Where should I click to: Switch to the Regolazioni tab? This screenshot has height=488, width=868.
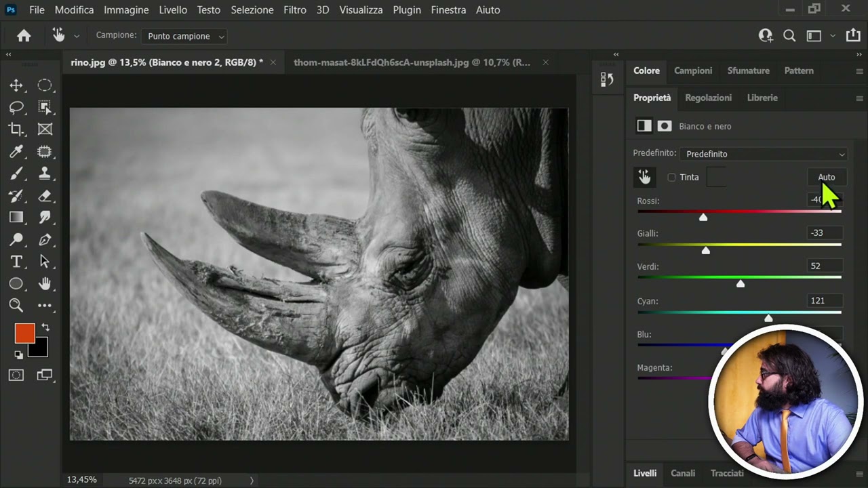[708, 98]
